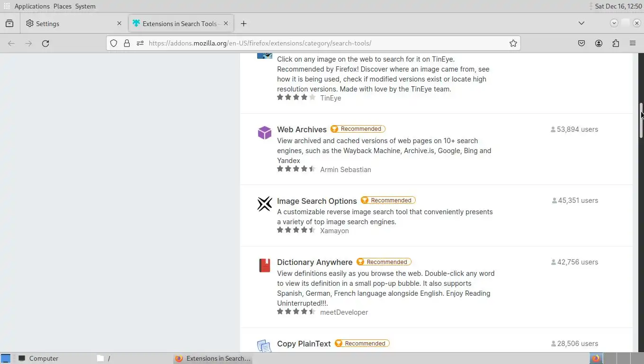Click the Firefox View icon
The image size is (644, 364).
point(9,23)
